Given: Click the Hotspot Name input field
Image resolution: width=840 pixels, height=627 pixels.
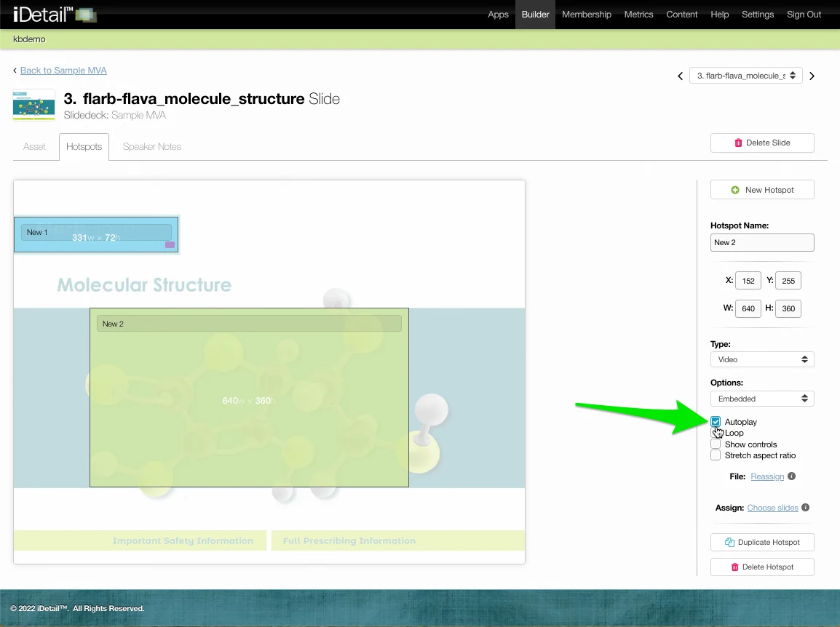Looking at the screenshot, I should pyautogui.click(x=762, y=242).
